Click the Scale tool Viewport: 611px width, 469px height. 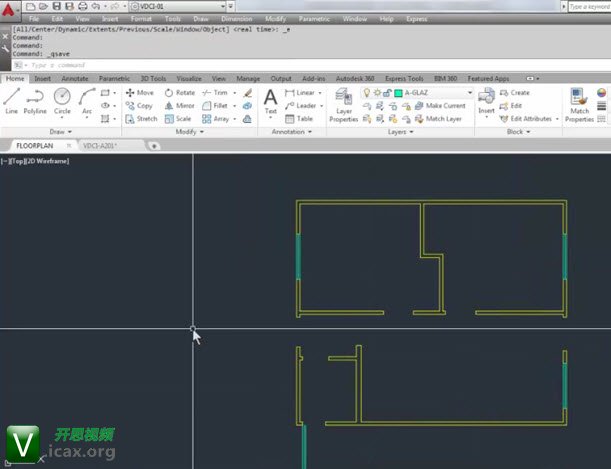click(x=178, y=119)
